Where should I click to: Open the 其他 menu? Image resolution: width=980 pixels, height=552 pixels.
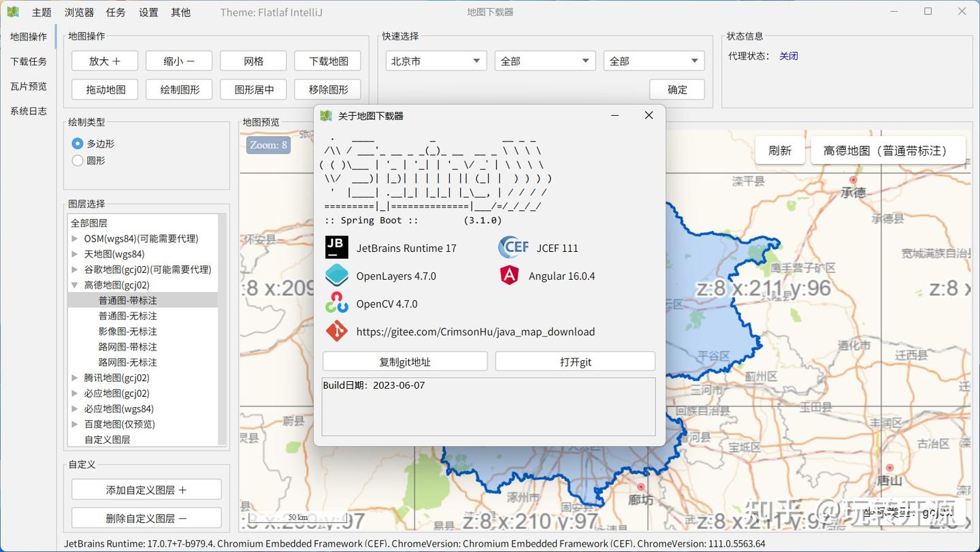181,12
